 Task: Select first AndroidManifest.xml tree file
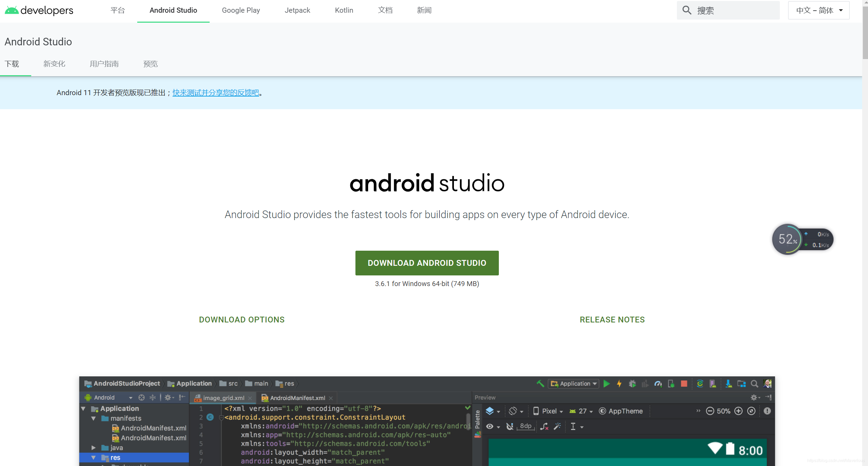pos(149,428)
